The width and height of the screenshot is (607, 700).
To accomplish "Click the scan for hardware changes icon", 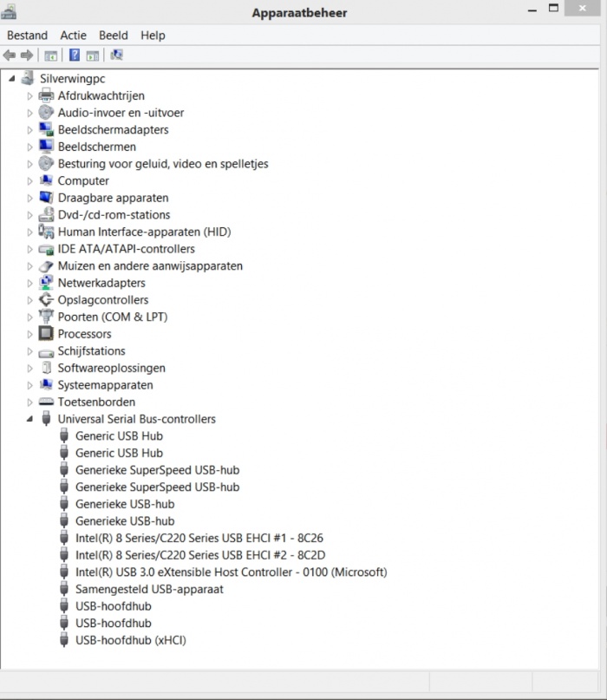I will point(116,55).
